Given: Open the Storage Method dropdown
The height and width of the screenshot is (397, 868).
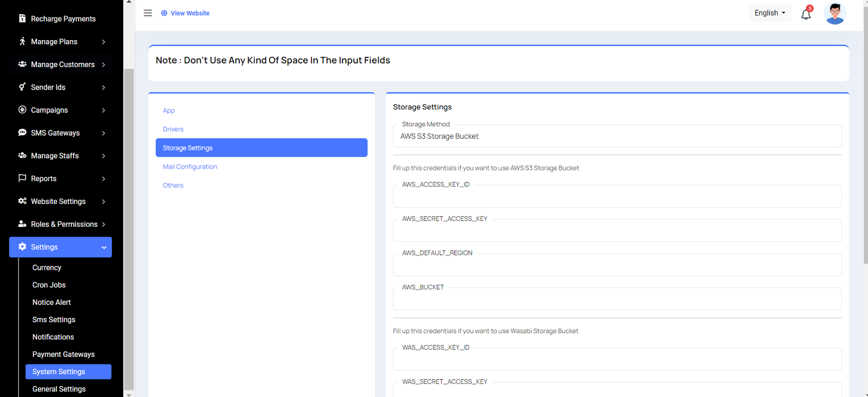Looking at the screenshot, I should tap(617, 136).
